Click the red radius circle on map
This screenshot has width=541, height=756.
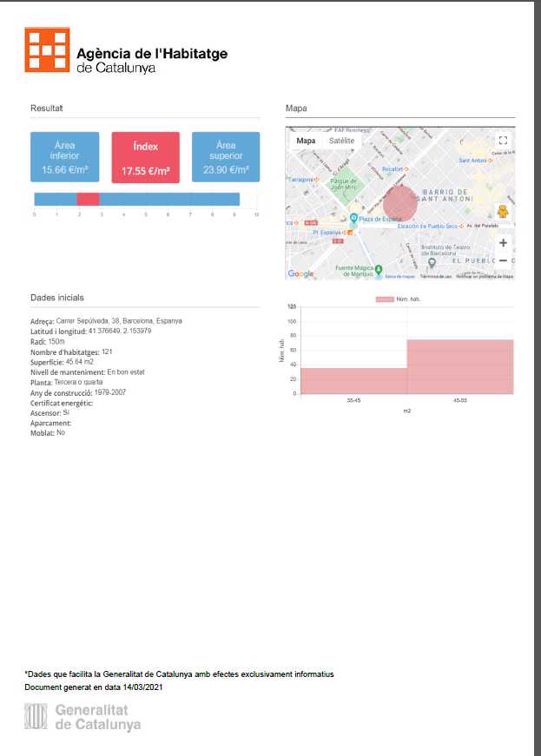[x=400, y=203]
